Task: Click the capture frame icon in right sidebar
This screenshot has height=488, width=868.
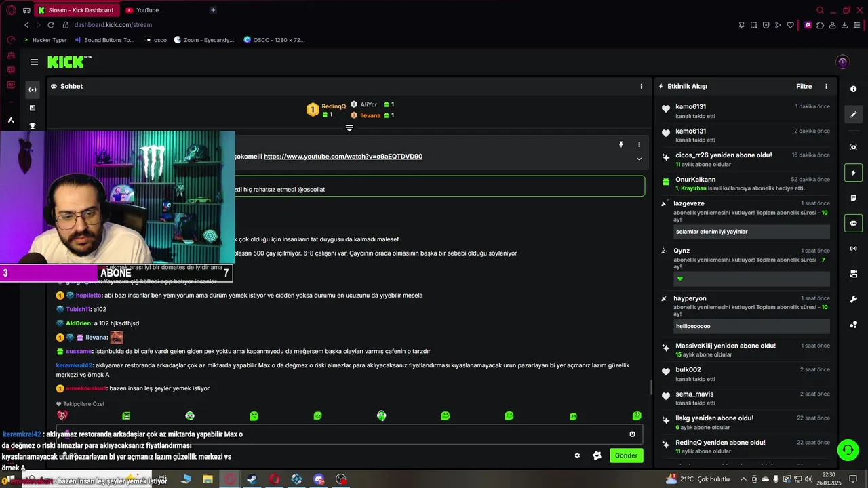Action: click(853, 147)
